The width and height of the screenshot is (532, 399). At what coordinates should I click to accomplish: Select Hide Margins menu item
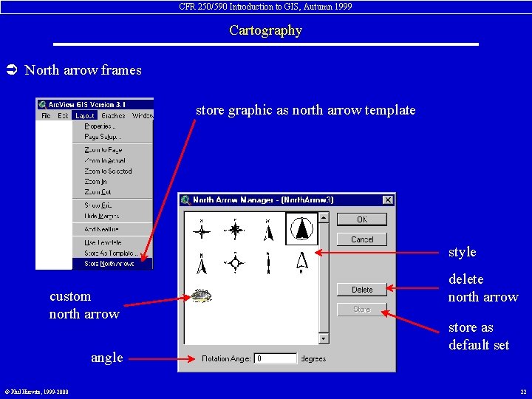tap(112, 216)
